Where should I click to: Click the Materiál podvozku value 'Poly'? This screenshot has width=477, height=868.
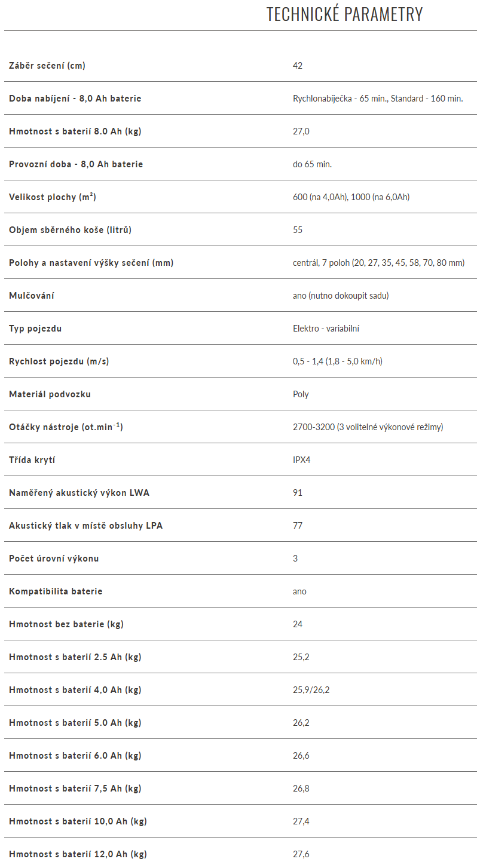click(x=301, y=394)
